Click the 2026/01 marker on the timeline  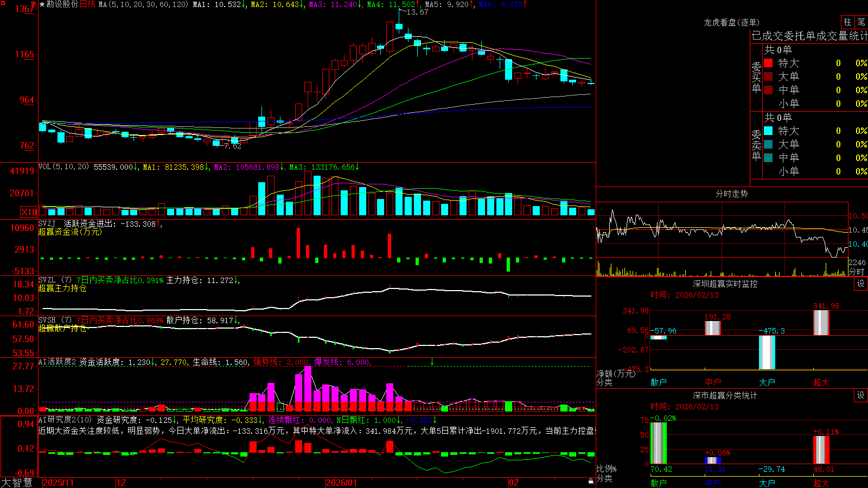tap(341, 483)
